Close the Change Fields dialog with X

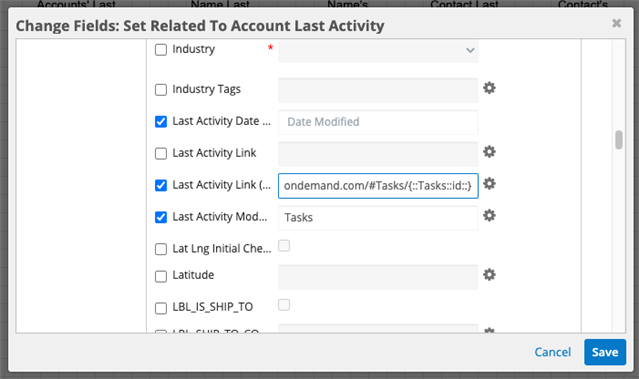[x=616, y=23]
